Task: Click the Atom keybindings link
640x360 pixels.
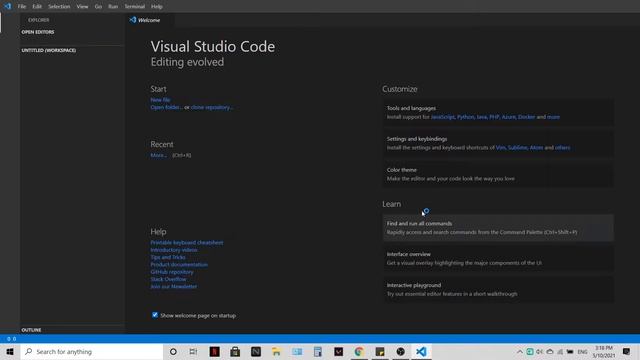Action: point(536,147)
